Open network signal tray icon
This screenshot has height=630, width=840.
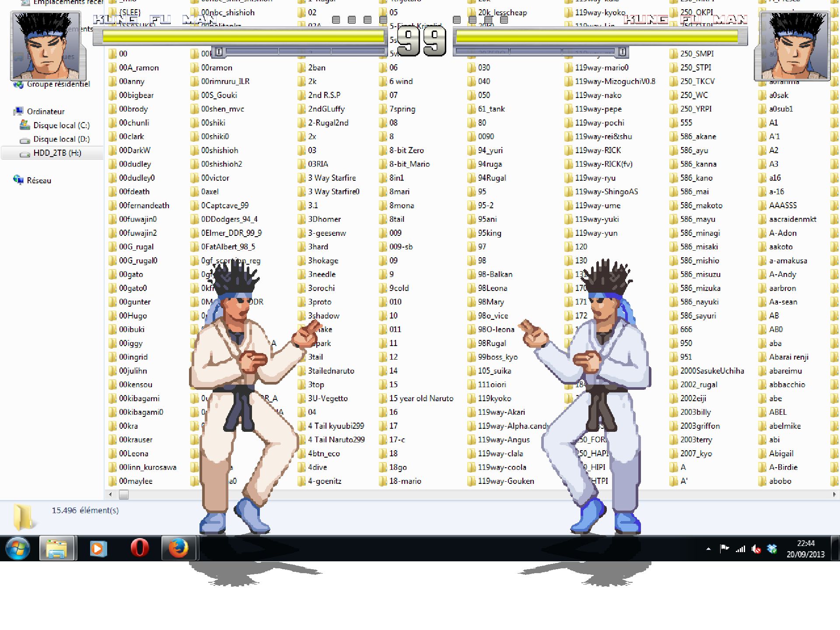pos(740,549)
